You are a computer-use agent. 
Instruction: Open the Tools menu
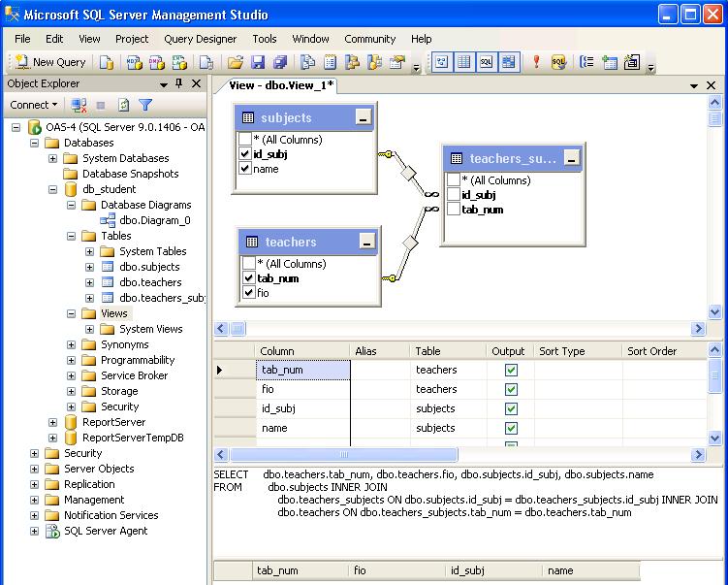265,39
